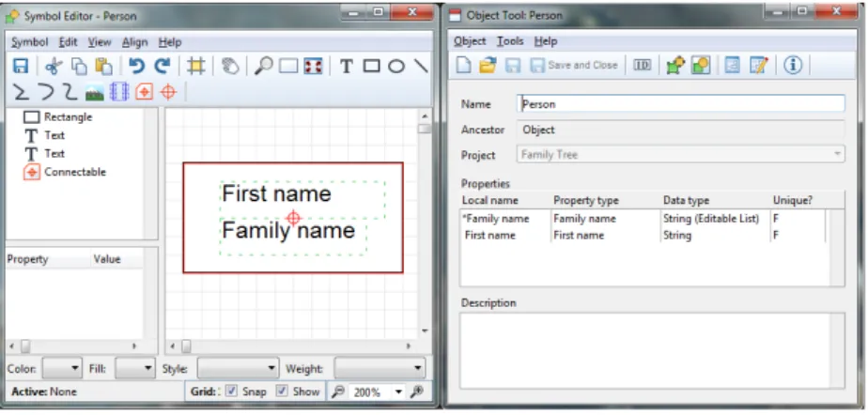Screen dimensions: 868x415
Task: Select the S-shaped curve tool
Action: click(70, 92)
